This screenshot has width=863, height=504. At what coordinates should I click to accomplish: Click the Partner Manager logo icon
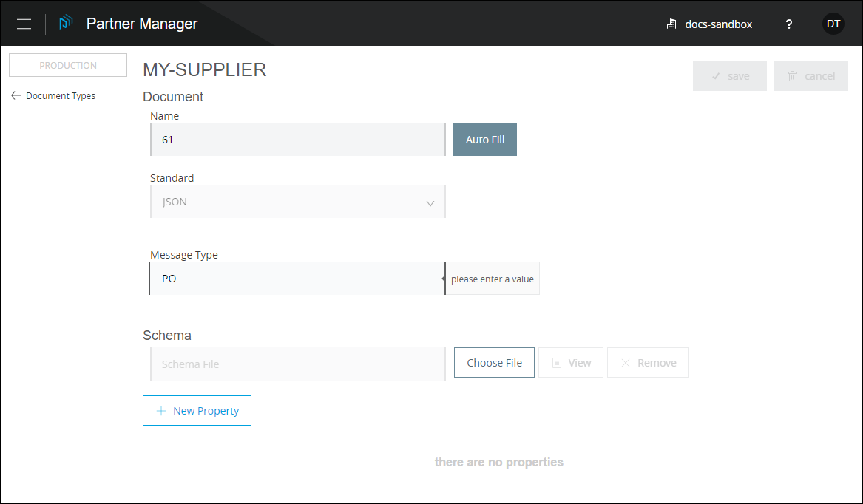pos(67,23)
